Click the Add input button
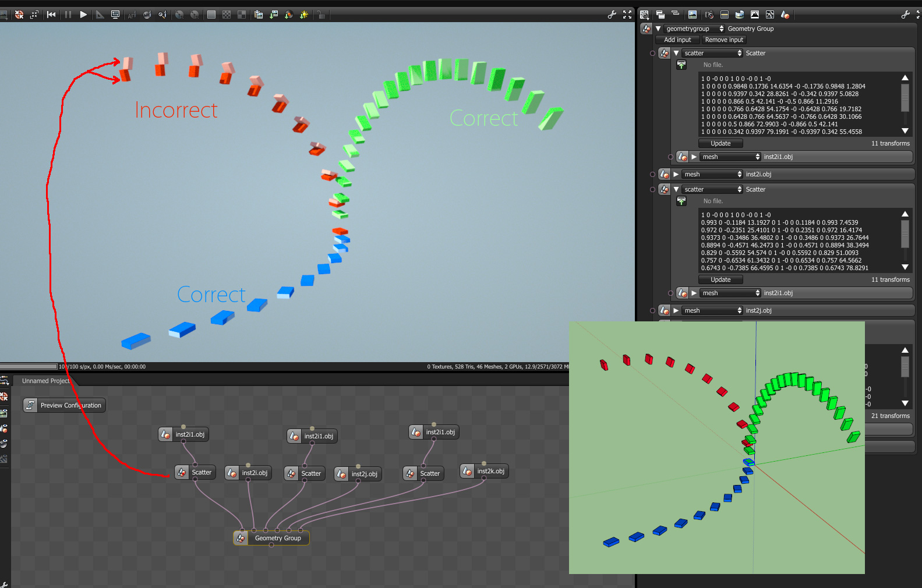Image resolution: width=922 pixels, height=588 pixels. 677,40
